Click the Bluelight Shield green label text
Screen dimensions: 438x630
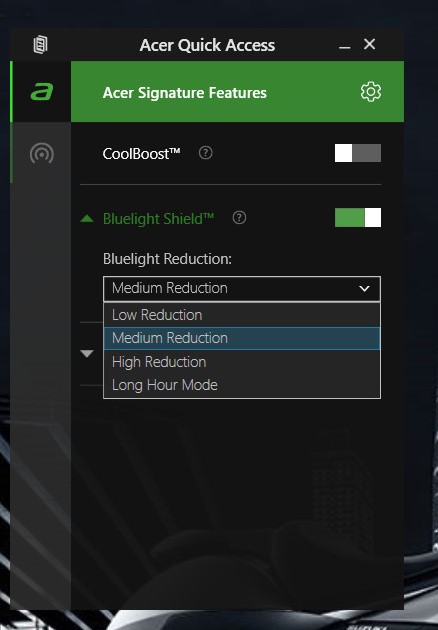click(x=158, y=219)
